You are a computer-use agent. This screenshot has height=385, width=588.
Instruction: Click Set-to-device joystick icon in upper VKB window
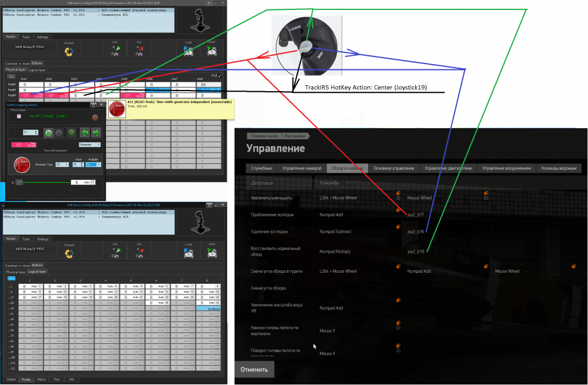point(139,51)
